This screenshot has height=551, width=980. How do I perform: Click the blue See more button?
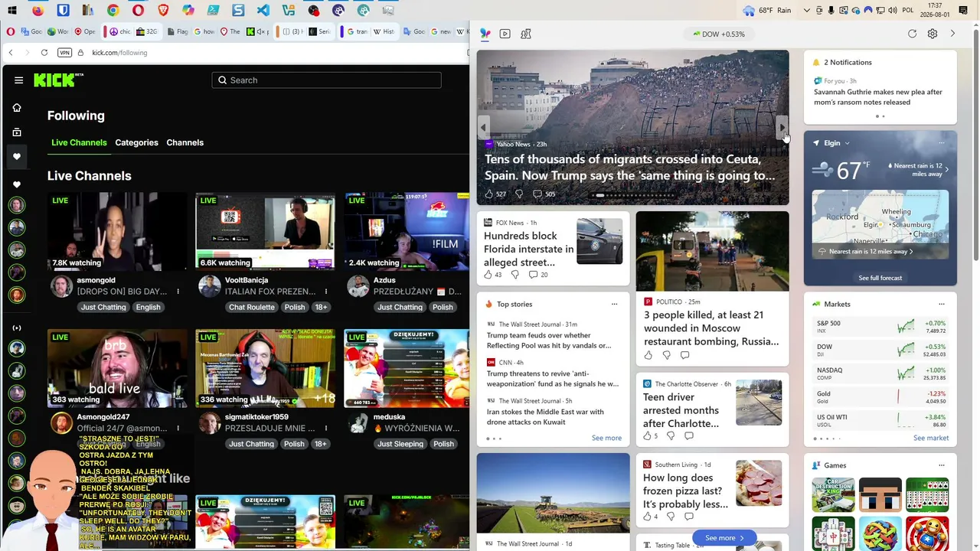pos(724,538)
